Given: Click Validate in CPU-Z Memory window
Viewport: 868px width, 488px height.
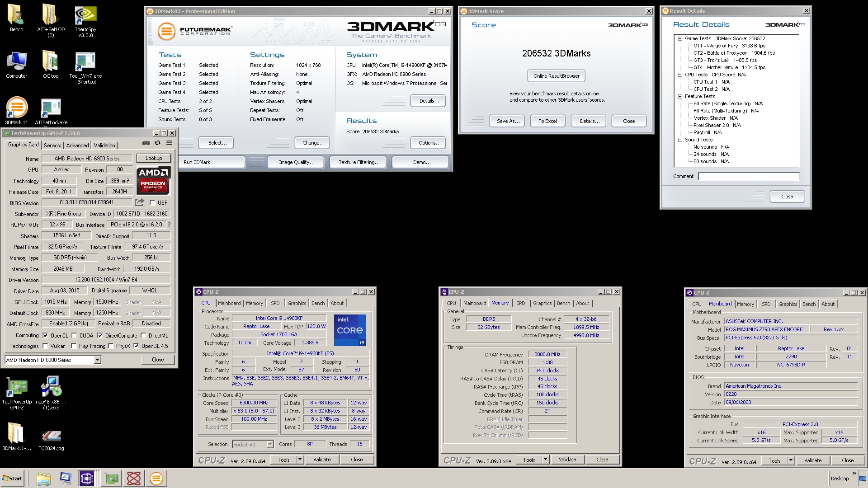Looking at the screenshot, I should 567,460.
